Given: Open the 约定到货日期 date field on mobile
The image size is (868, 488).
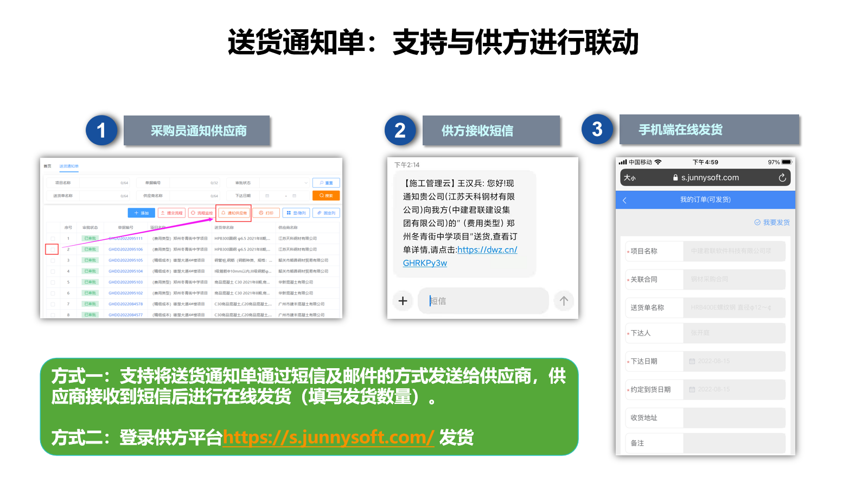Looking at the screenshot, I should [x=733, y=389].
